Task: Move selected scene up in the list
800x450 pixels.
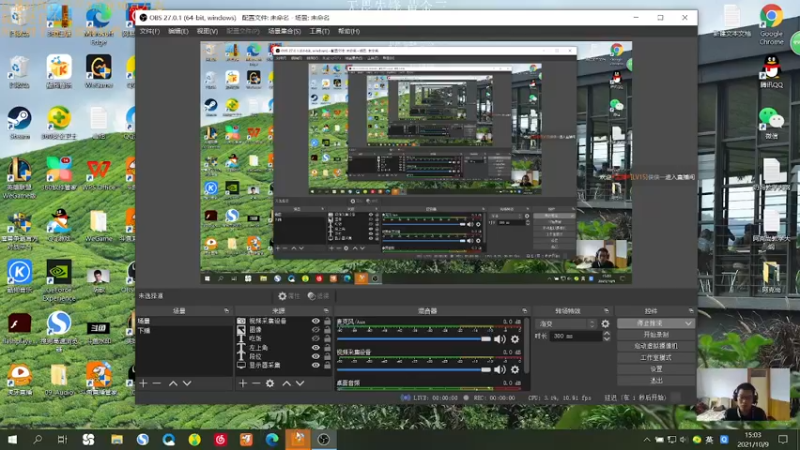Action: 173,383
